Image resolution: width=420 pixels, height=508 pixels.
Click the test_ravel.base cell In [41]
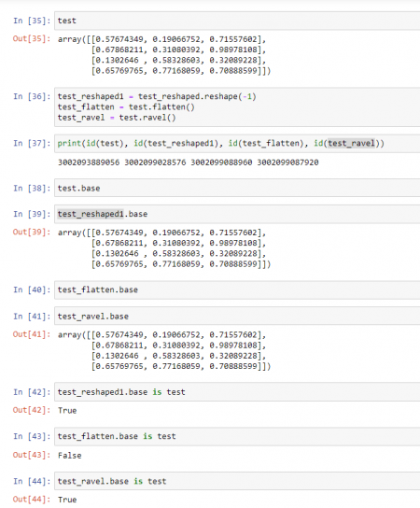click(237, 316)
